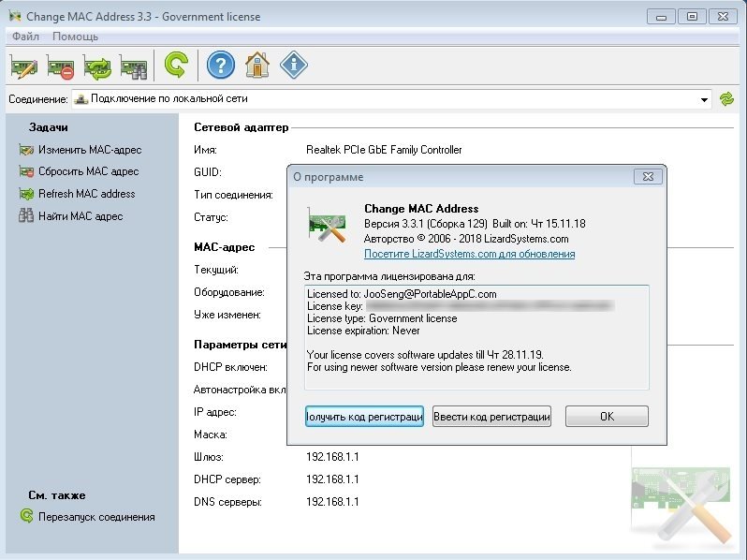
Task: Click the icon next to Перезапуск соединения
Action: [x=26, y=516]
